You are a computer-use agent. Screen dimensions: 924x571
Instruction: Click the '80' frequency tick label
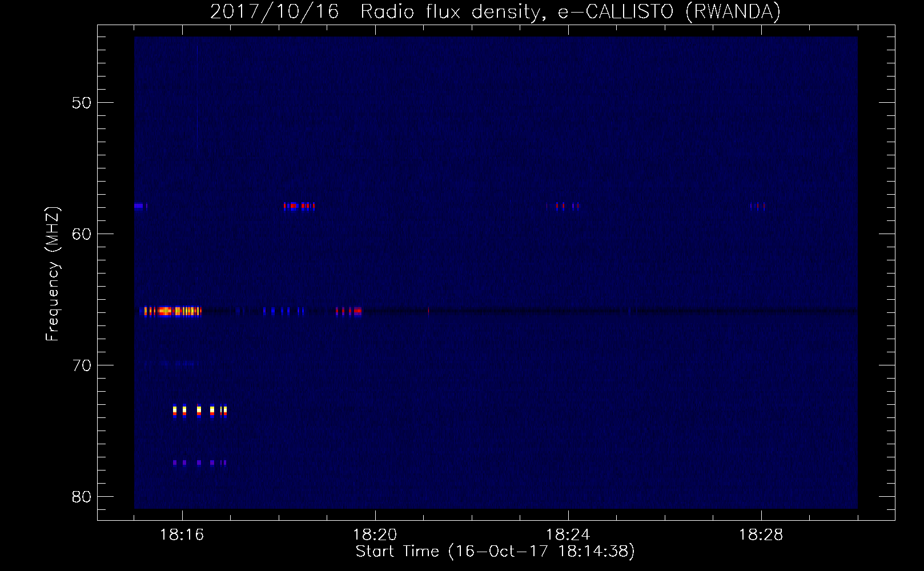pos(82,497)
